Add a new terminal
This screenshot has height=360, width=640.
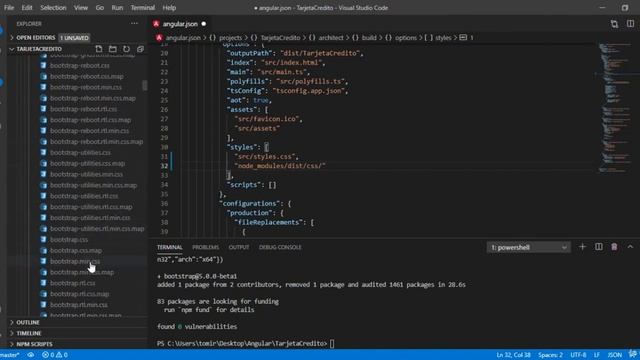(582, 247)
